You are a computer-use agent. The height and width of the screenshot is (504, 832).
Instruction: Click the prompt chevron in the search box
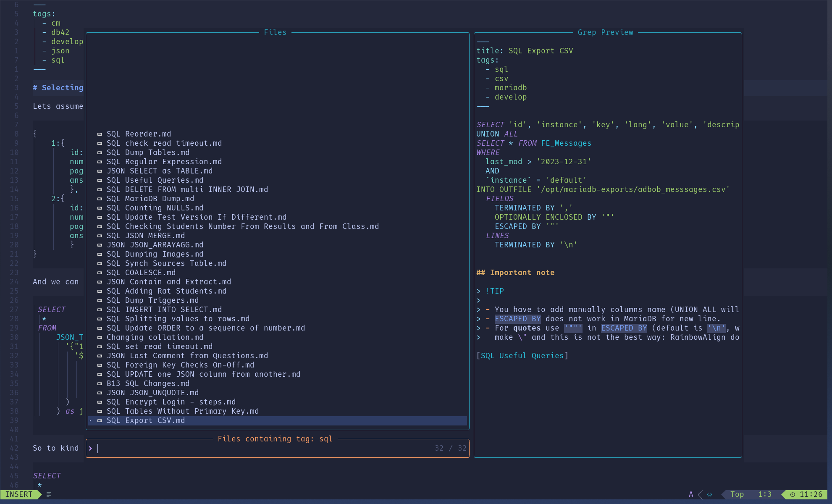click(x=90, y=448)
